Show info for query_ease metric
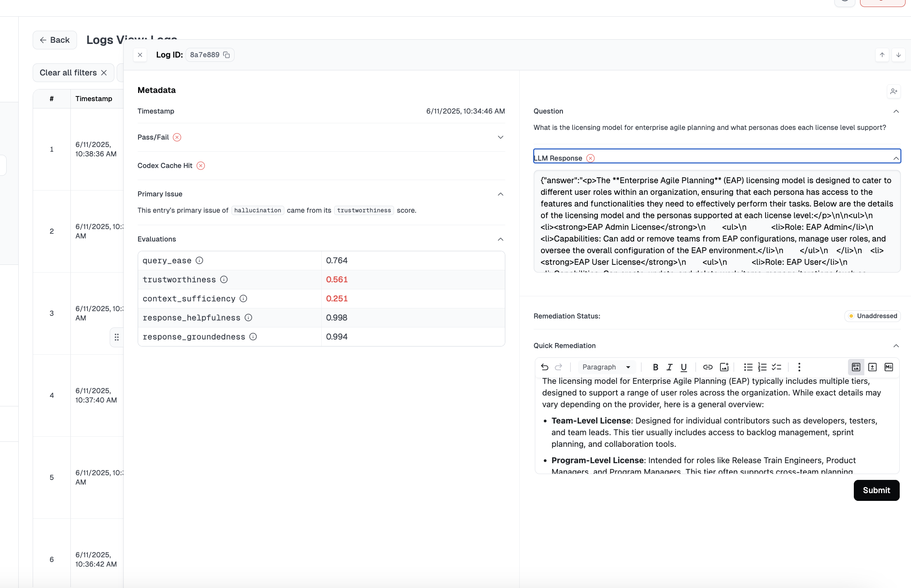The width and height of the screenshot is (911, 588). [199, 261]
